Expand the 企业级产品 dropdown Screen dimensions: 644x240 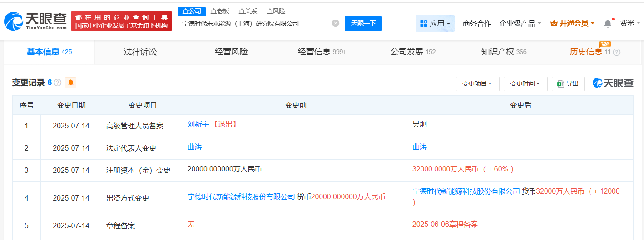(520, 23)
